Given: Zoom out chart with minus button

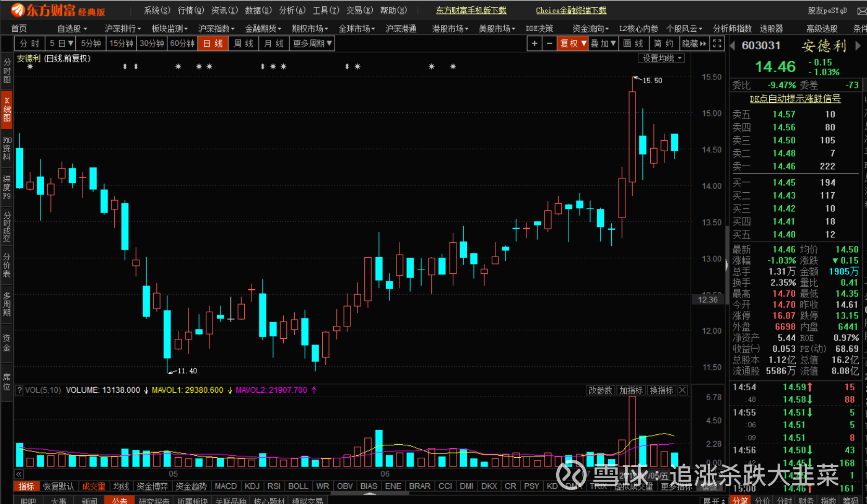Looking at the screenshot, I should pos(549,44).
